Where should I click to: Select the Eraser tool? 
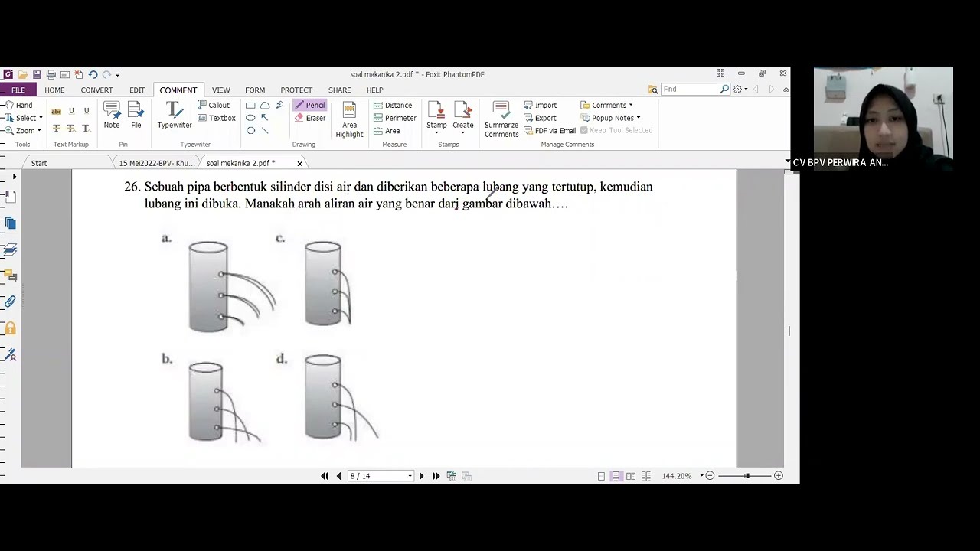click(x=310, y=118)
